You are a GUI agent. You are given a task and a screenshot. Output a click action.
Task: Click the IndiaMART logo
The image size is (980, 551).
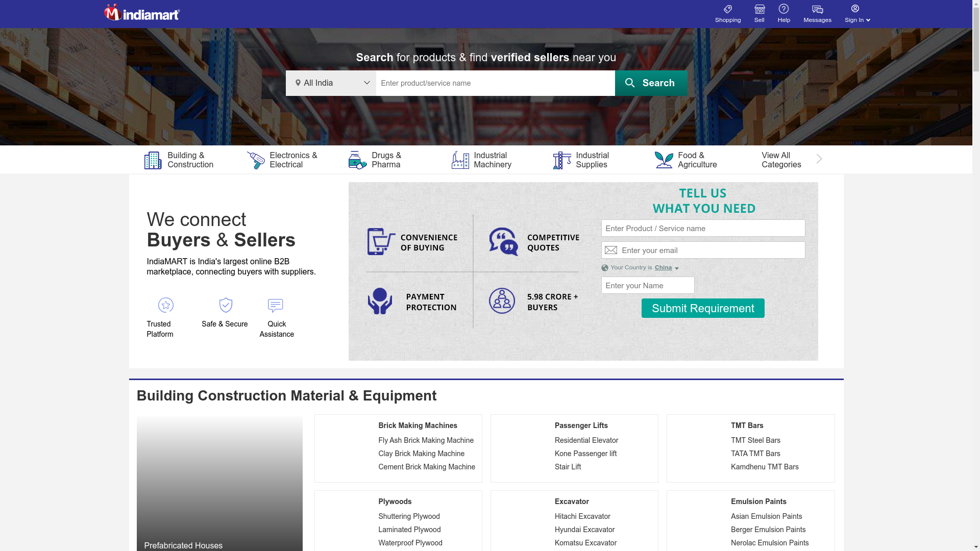click(142, 13)
